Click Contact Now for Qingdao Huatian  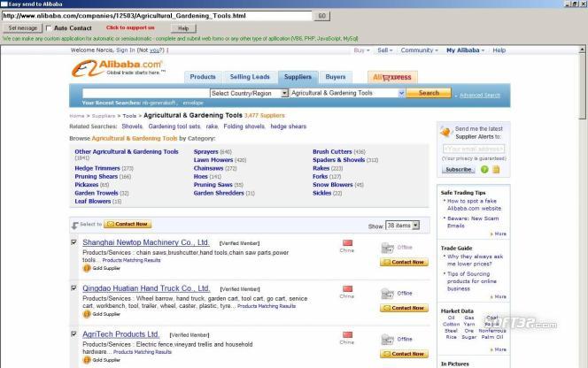coord(404,308)
